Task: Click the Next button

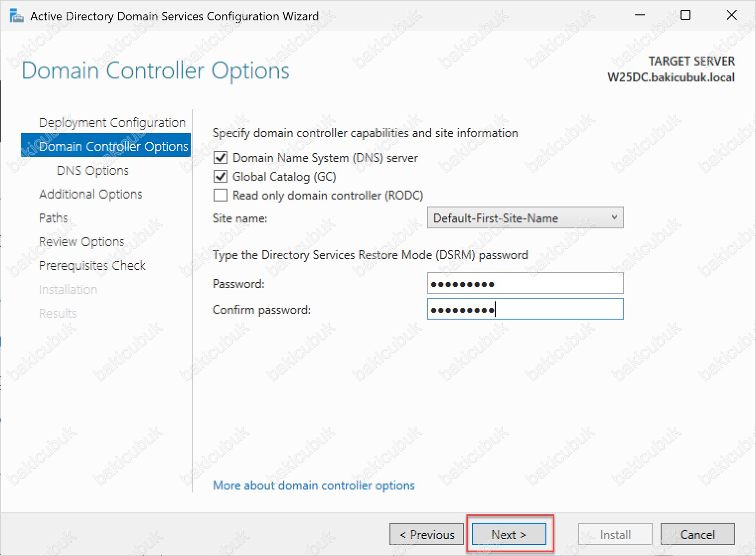Action: pos(509,535)
